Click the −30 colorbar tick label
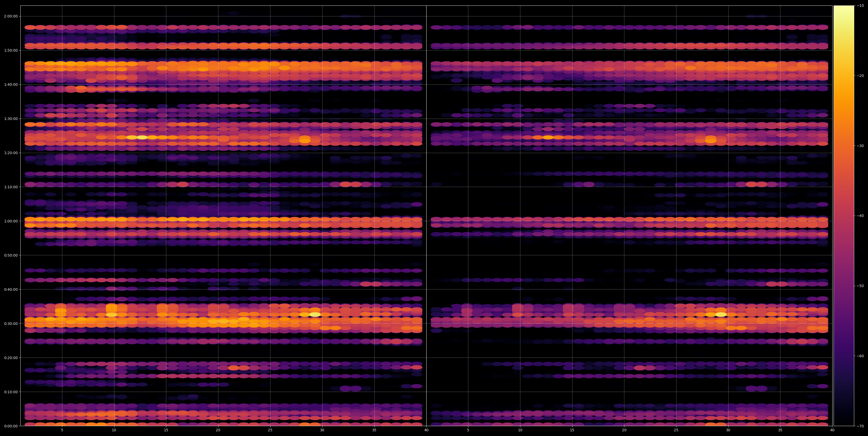 tap(860, 146)
